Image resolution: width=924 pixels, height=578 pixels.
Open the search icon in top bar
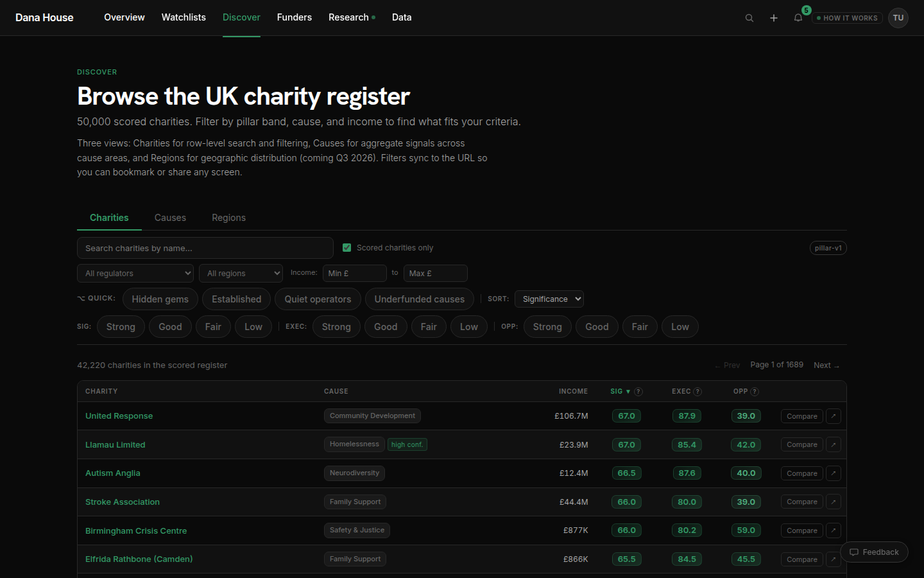coord(749,18)
